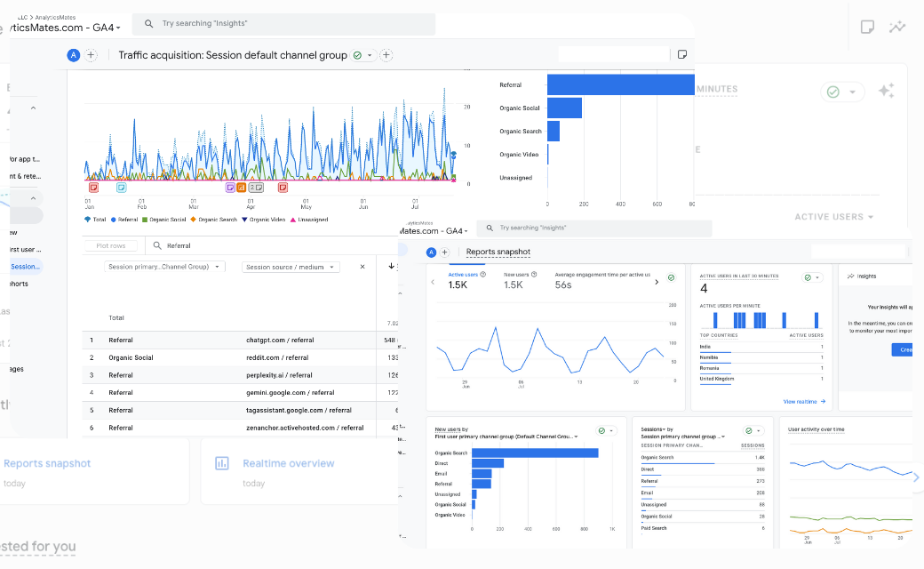The width and height of the screenshot is (924, 569).
Task: Click the green check status on the Active users card
Action: (671, 277)
